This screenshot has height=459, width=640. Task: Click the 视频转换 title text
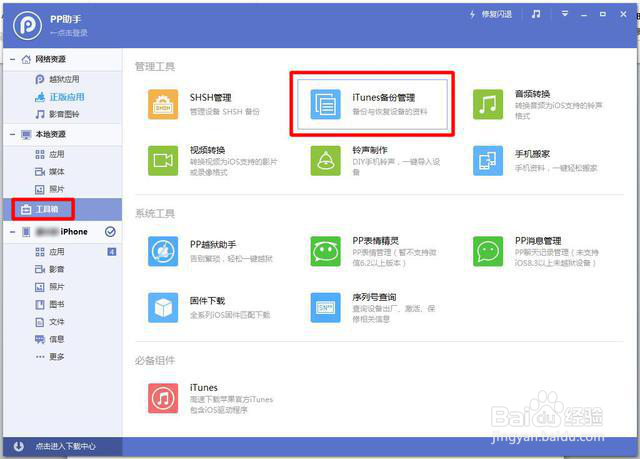(207, 150)
